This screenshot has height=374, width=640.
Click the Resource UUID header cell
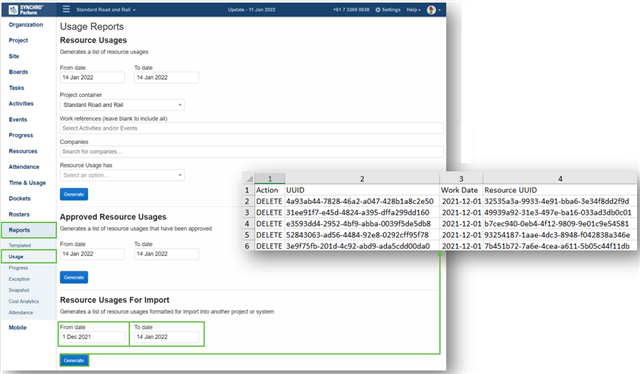pyautogui.click(x=560, y=190)
